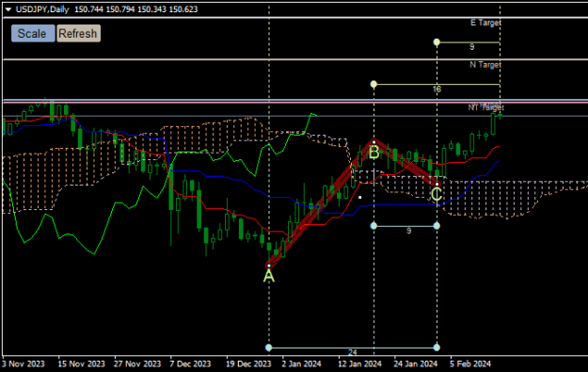Select the NT Target label

point(486,107)
